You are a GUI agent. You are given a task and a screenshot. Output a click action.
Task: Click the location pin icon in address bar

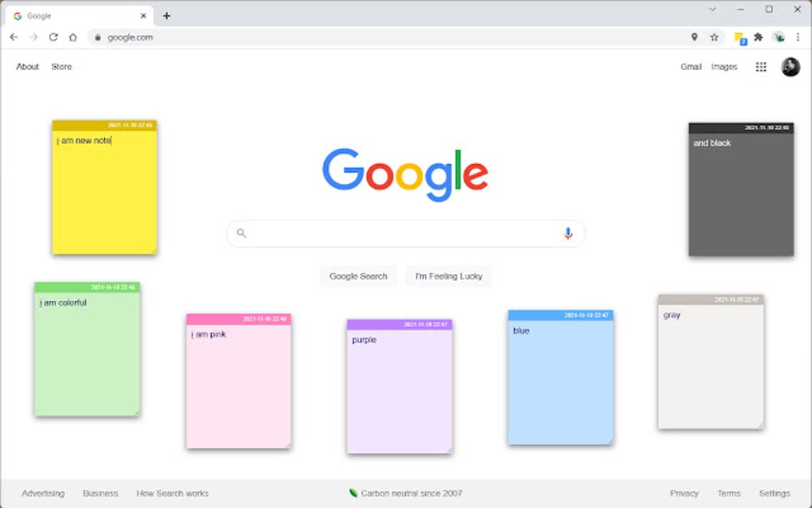694,37
